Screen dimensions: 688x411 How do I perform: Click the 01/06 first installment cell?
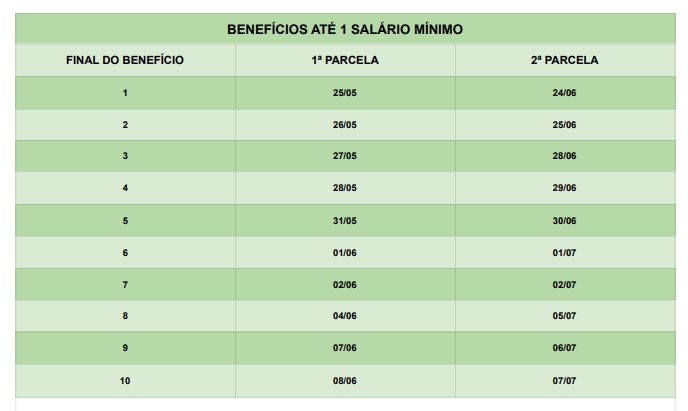coord(345,253)
